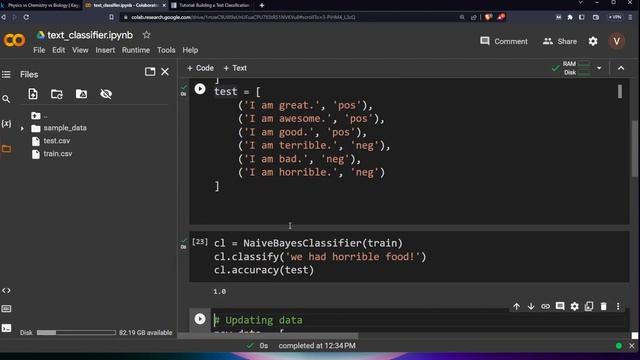Open the File menu
Viewport: 640px width, 360px height.
point(39,50)
